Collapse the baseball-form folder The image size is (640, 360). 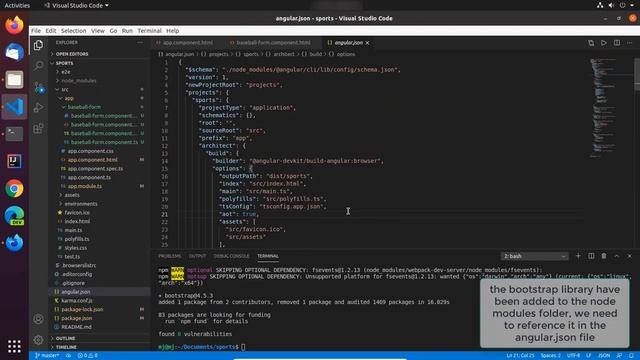(x=84, y=107)
